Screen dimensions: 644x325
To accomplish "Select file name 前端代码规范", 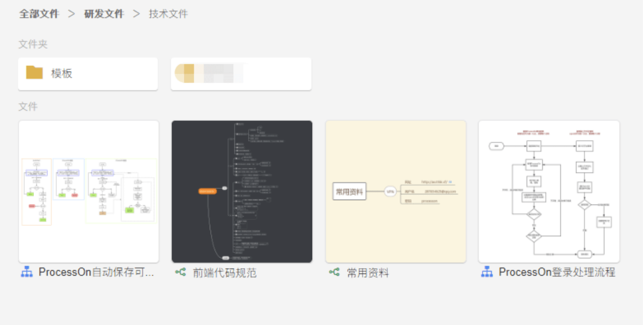I will 225,272.
